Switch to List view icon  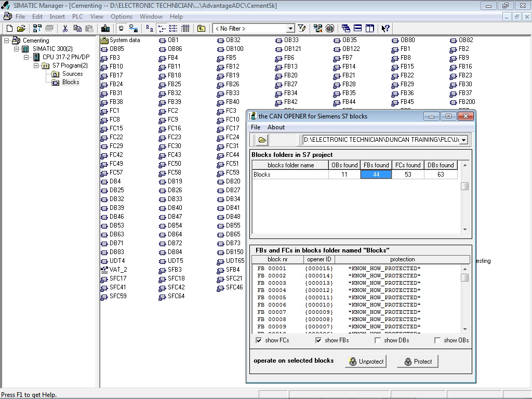[x=174, y=29]
